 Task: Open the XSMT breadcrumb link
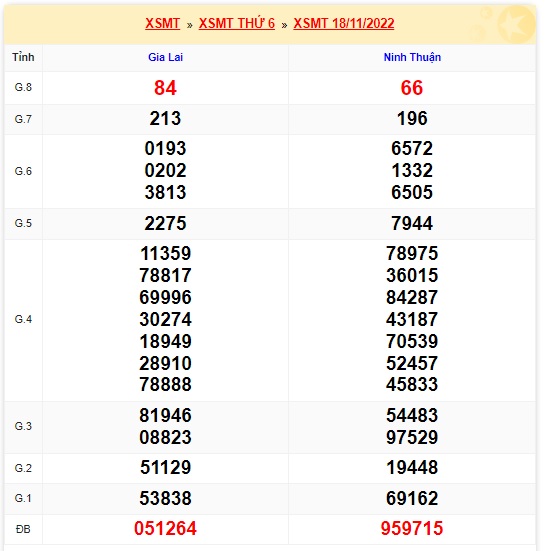(162, 24)
